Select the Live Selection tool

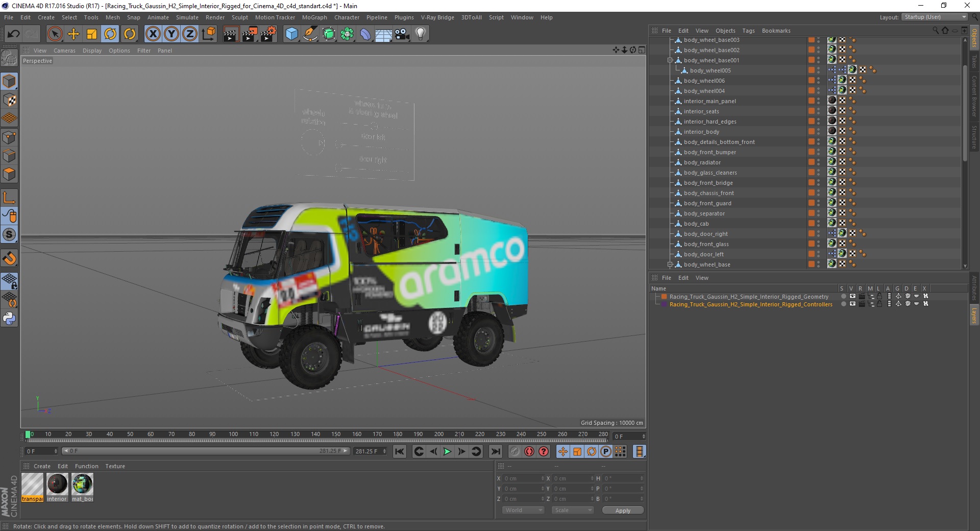[55, 34]
